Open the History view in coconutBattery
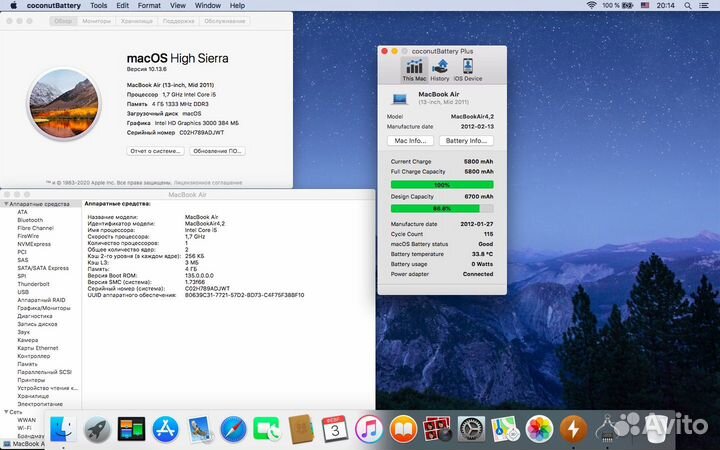The image size is (720, 450). 440,70
